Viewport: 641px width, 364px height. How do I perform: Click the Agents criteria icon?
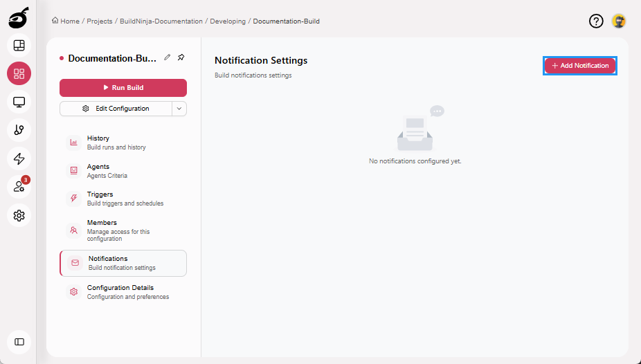point(73,171)
